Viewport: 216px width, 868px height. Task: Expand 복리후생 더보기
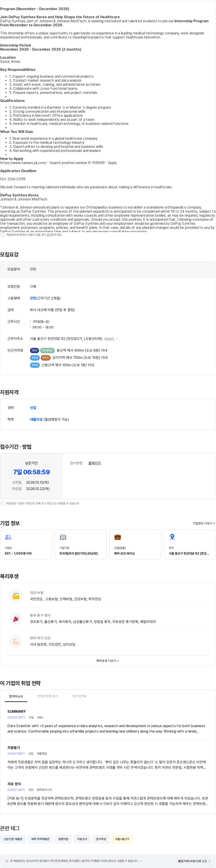(x=108, y=661)
